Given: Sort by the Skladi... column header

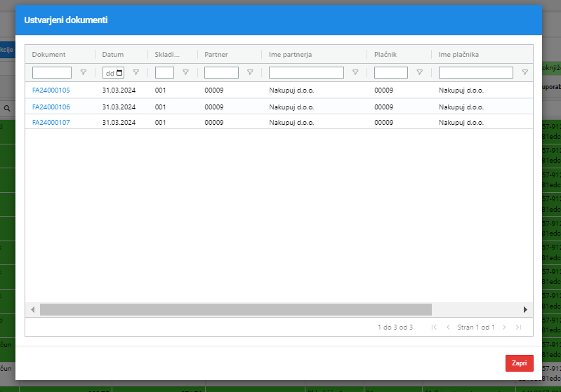Looking at the screenshot, I should 167,55.
